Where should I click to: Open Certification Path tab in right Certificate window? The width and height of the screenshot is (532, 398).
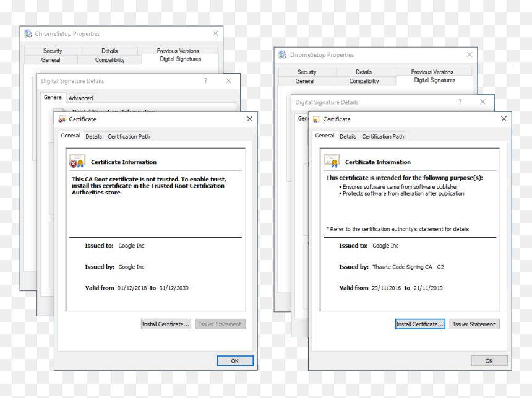click(383, 136)
